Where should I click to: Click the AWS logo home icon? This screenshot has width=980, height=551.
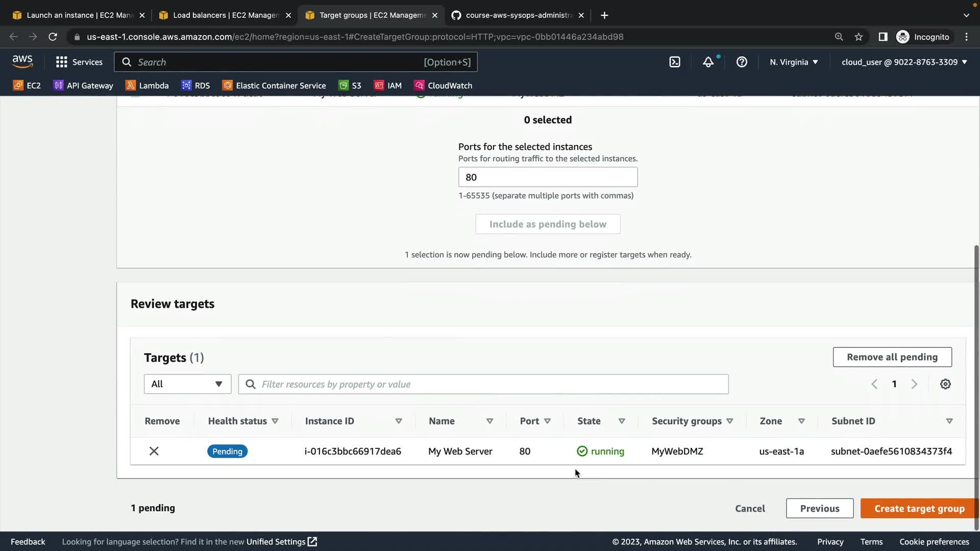click(22, 61)
